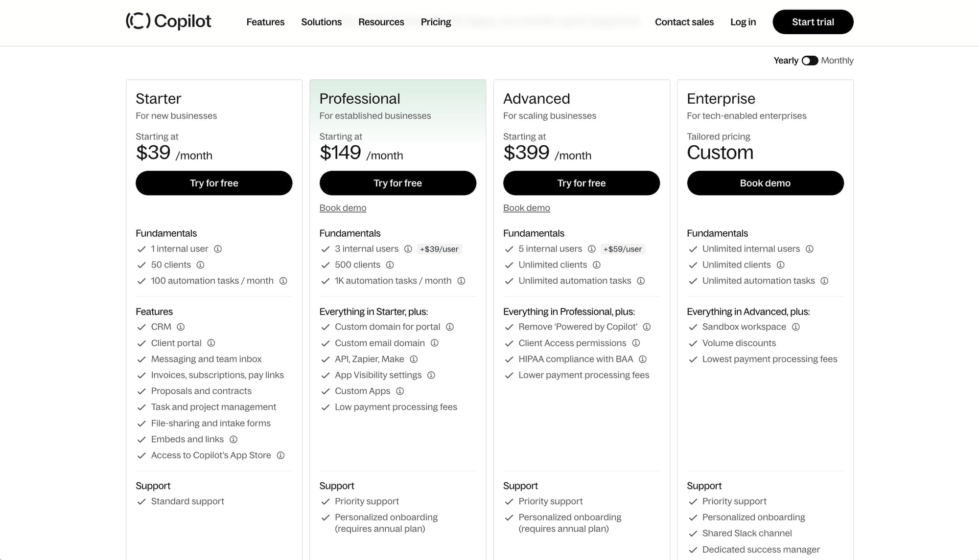
Task: Open the Features navigation menu
Action: pos(265,22)
